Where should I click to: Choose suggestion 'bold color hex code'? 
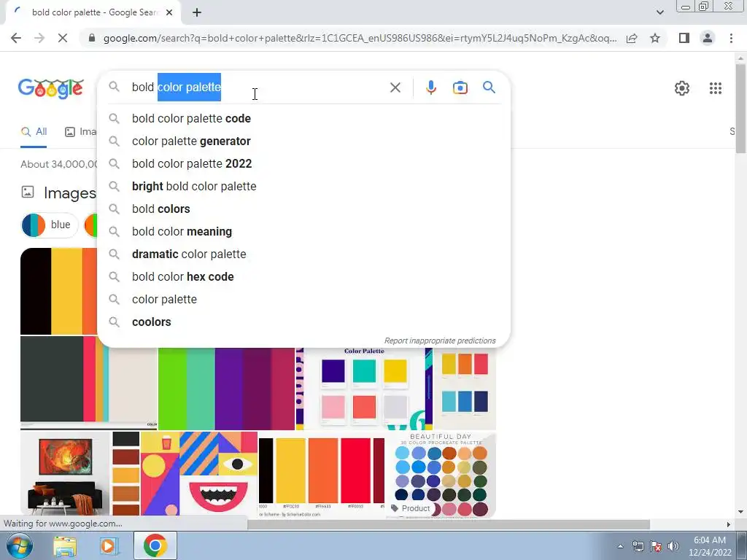pos(304,276)
